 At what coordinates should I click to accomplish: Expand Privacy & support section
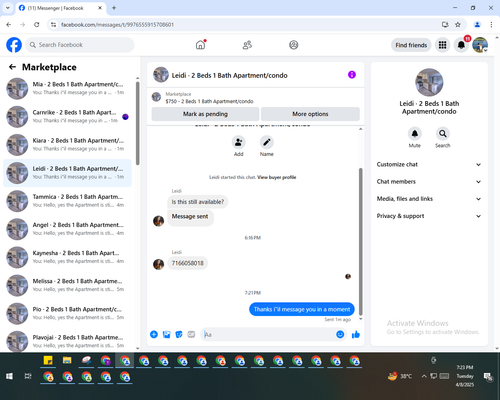(x=429, y=216)
